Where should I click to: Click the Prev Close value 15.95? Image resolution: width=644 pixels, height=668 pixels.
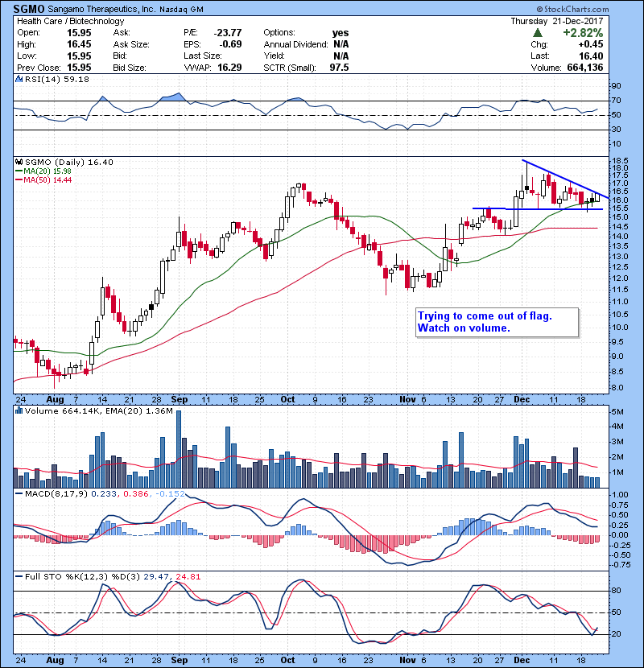(79, 68)
